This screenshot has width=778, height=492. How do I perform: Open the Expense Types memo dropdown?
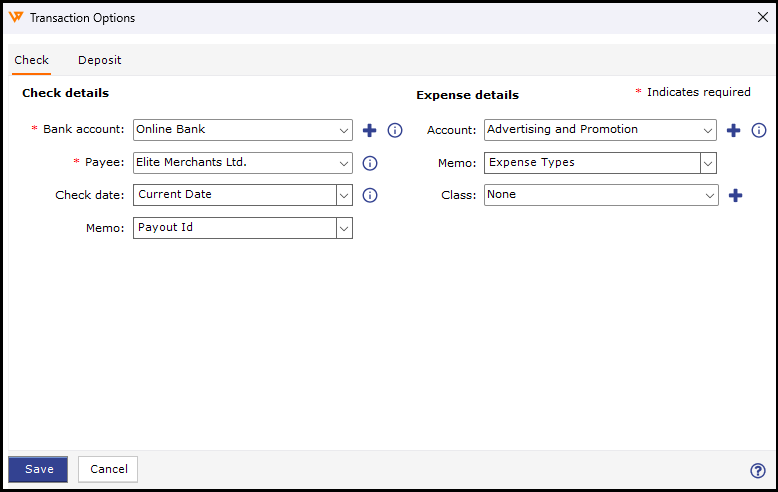click(708, 163)
